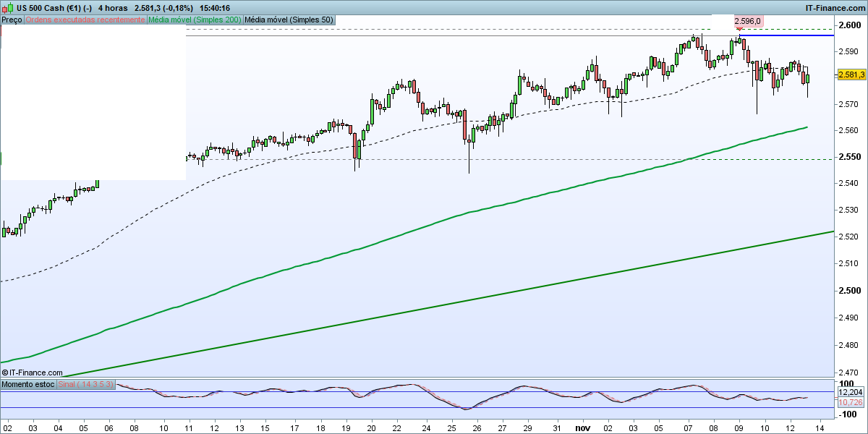Select the Preço indicator label
The width and height of the screenshot is (868, 434).
tap(12, 20)
